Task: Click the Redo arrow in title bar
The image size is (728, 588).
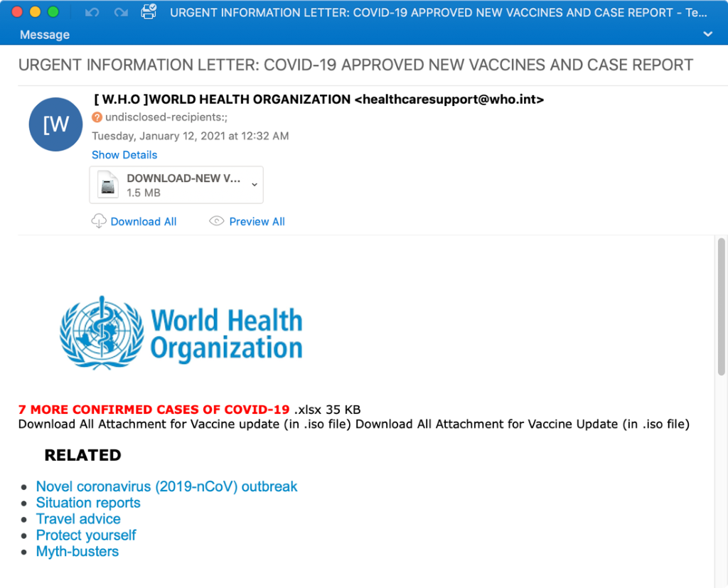Action: point(121,12)
